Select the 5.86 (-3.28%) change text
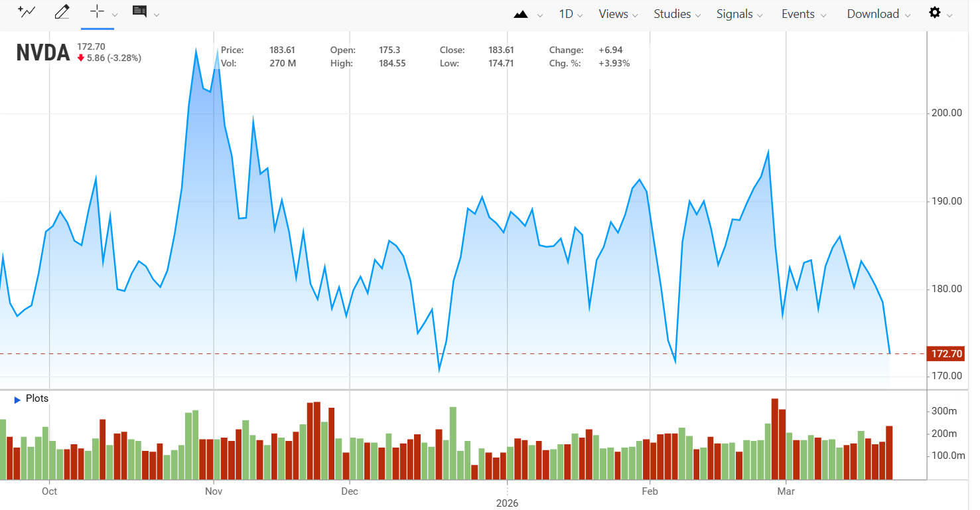 pyautogui.click(x=114, y=58)
